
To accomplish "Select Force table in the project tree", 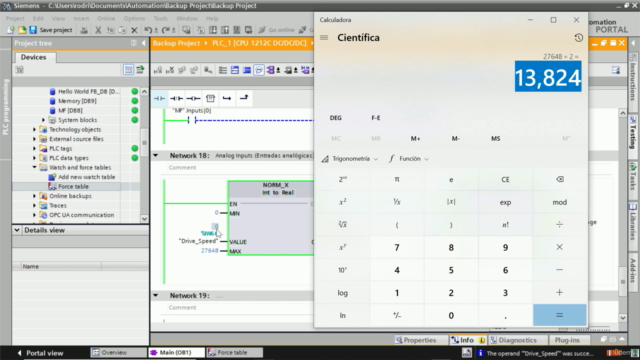I will (73, 187).
